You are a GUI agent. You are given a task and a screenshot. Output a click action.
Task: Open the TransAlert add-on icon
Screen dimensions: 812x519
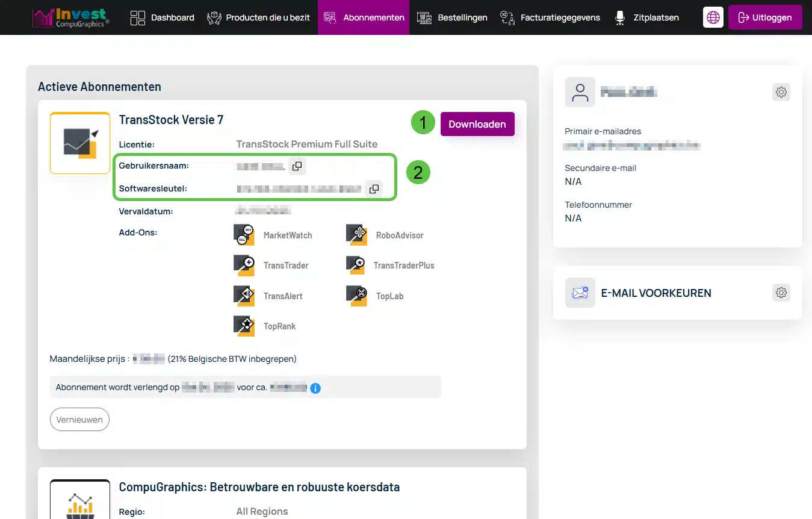[x=244, y=296]
